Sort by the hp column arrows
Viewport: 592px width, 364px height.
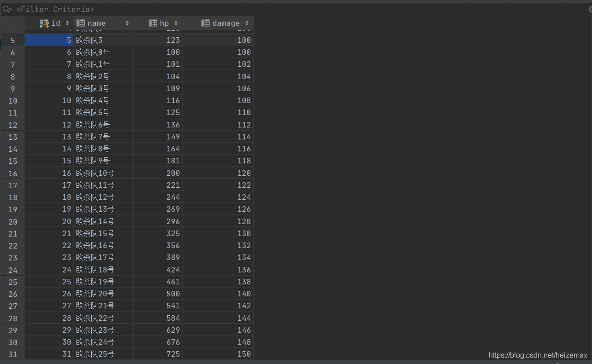[x=176, y=23]
